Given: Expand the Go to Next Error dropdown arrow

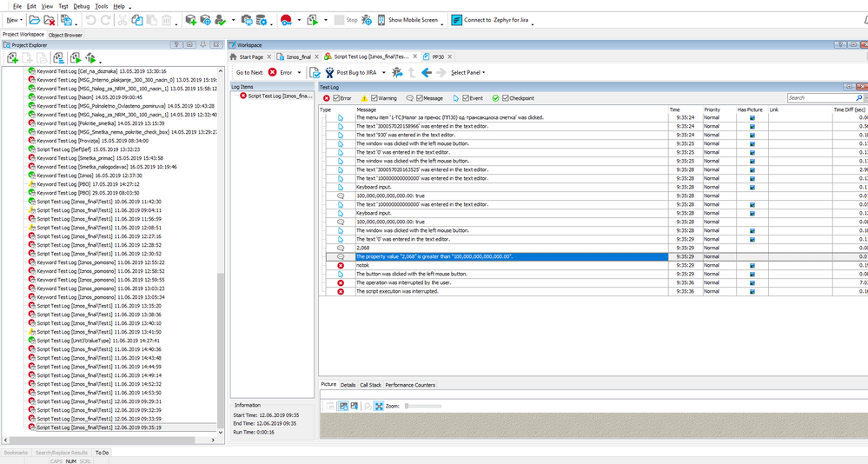Looking at the screenshot, I should coord(300,73).
